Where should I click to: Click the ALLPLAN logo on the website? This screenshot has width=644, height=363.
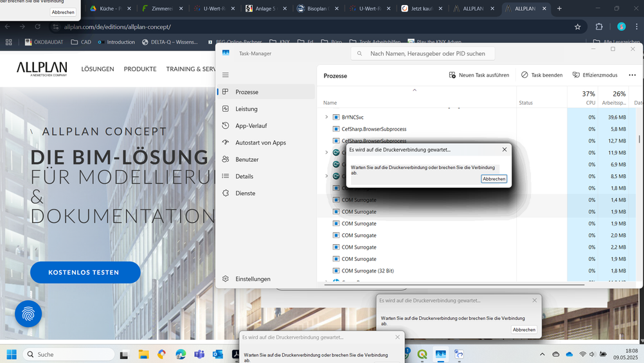pyautogui.click(x=42, y=69)
